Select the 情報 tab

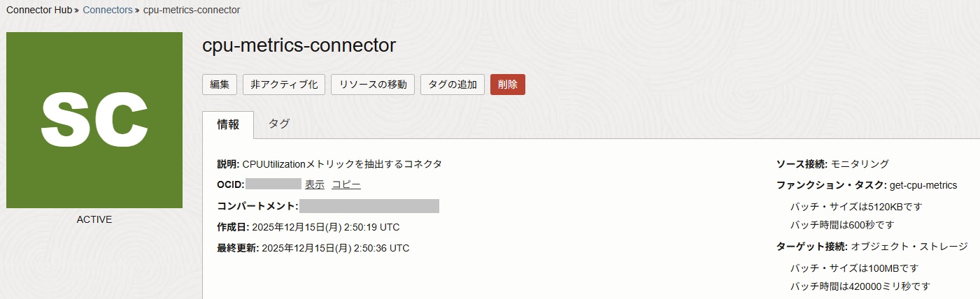point(228,124)
